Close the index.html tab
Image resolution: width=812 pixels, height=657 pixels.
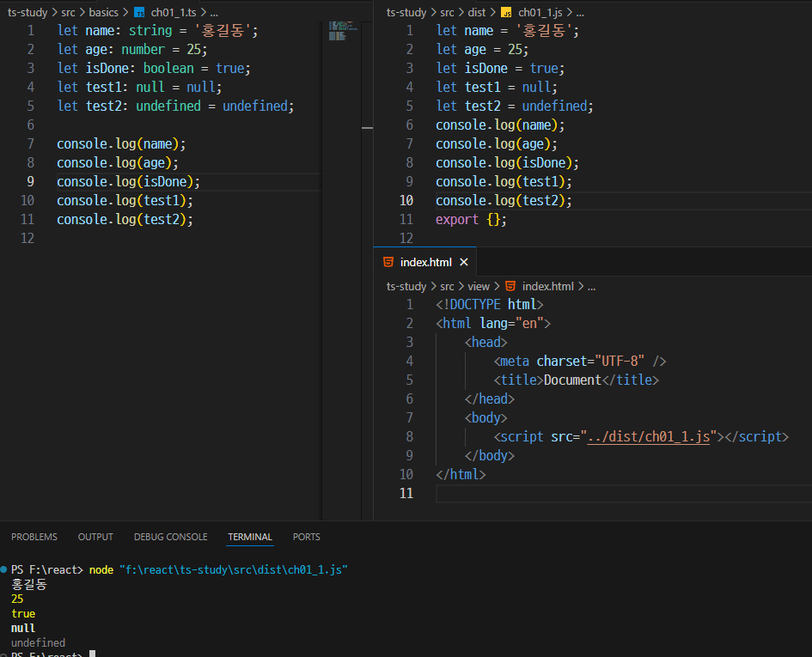tap(464, 262)
